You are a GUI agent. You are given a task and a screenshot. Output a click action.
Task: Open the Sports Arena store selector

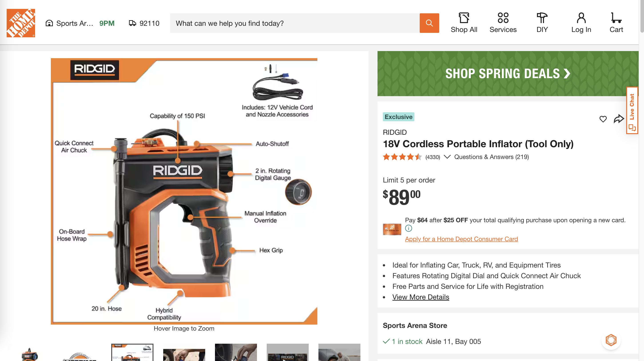70,23
